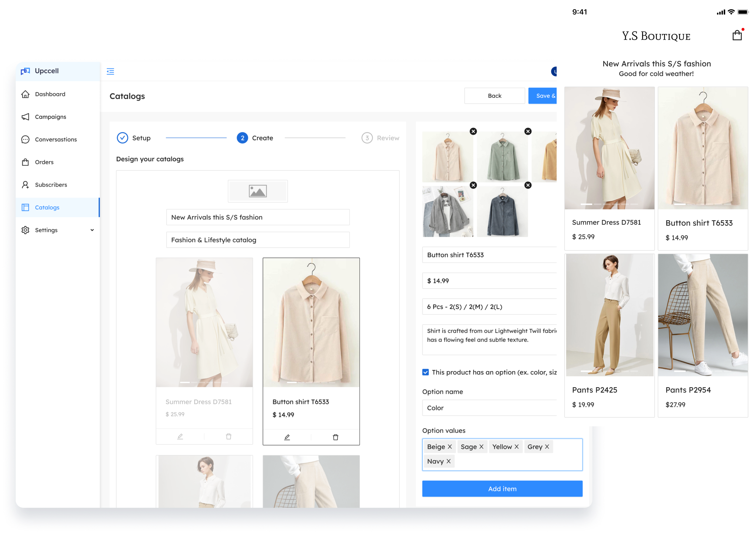Screen dimensions: 756x534
Task: Select the sage green shirt photo thumbnail
Action: coord(502,157)
